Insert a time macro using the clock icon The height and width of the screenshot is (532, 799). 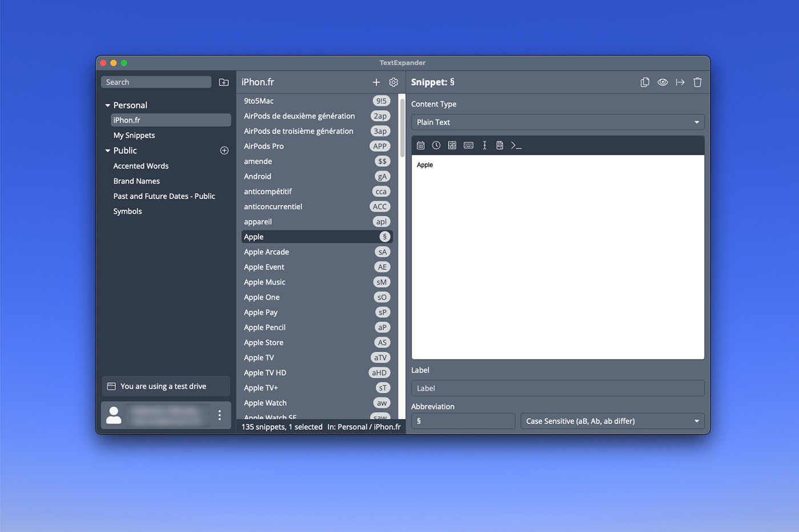pos(436,145)
